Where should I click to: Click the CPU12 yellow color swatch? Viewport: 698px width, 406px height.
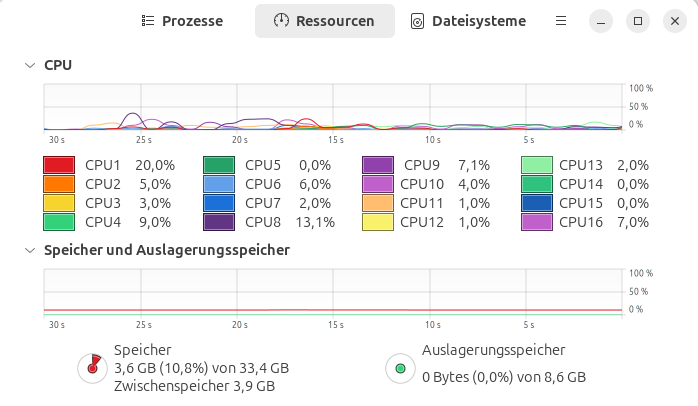378,222
